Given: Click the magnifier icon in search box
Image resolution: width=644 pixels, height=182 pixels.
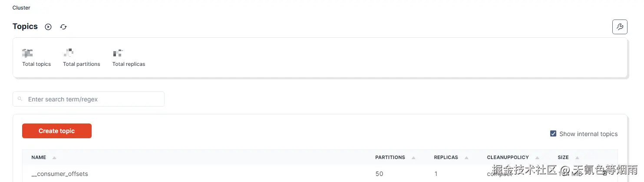Looking at the screenshot, I should [20, 99].
